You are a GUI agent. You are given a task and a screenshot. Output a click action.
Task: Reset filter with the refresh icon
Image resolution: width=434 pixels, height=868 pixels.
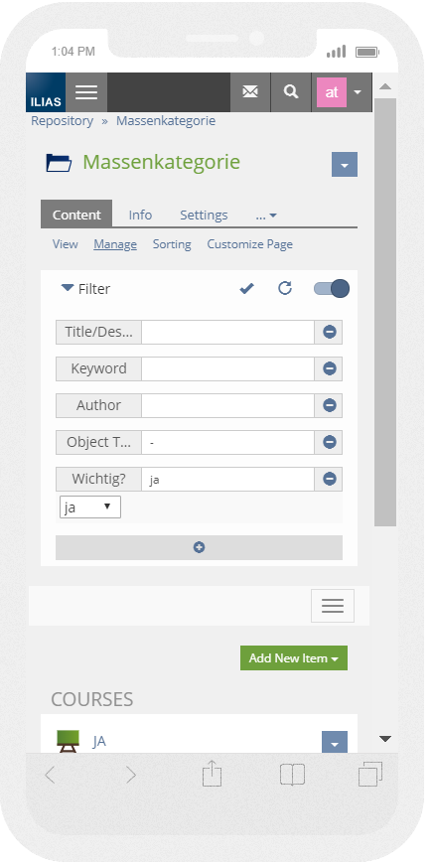[x=285, y=288]
